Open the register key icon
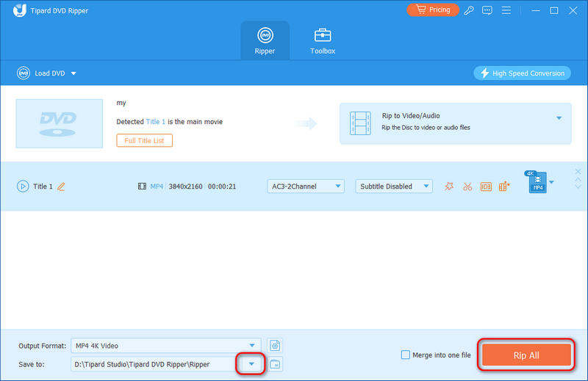The image size is (588, 381). [469, 10]
